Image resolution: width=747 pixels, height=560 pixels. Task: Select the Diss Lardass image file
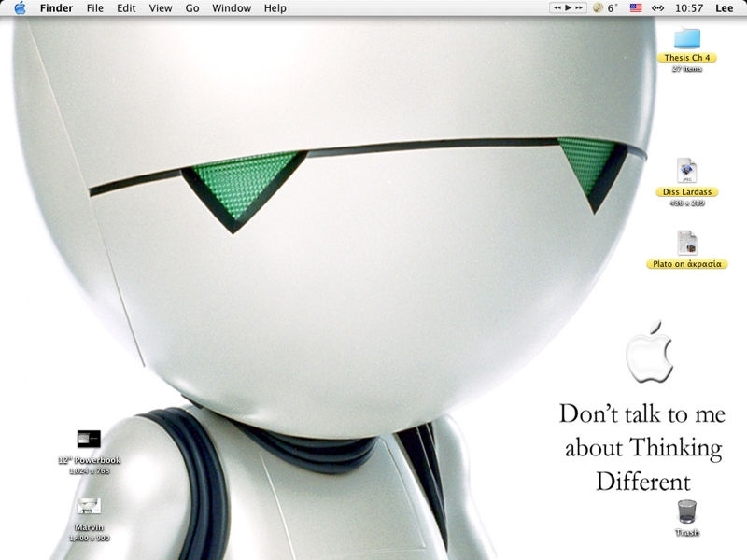(686, 171)
